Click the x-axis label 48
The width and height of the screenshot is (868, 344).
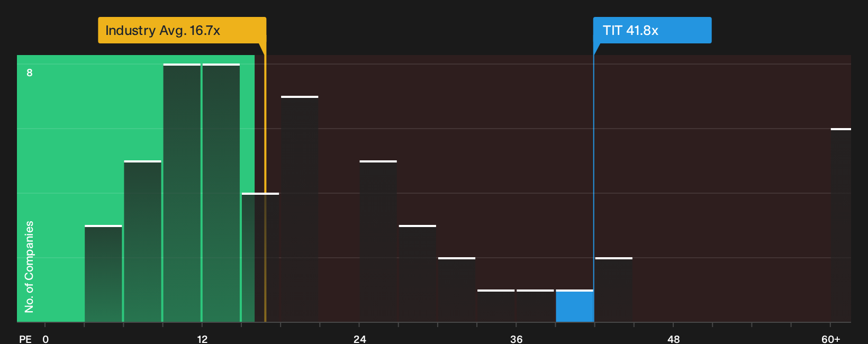coord(673,339)
